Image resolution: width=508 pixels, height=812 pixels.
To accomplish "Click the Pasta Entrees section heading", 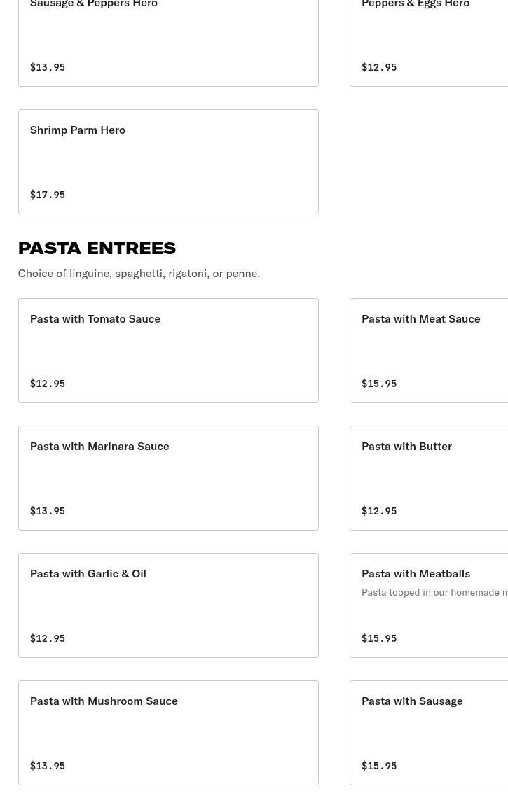I will 97,248.
